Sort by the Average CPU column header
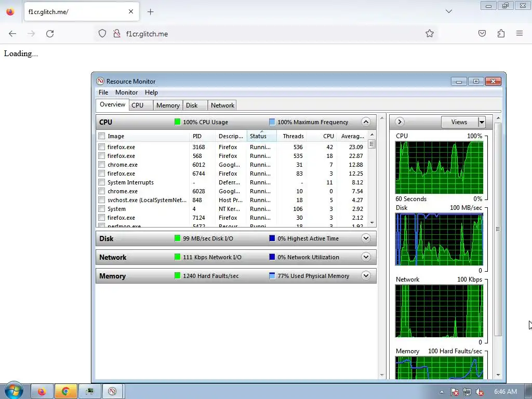Viewport: 532px width, 399px height. pyautogui.click(x=352, y=136)
